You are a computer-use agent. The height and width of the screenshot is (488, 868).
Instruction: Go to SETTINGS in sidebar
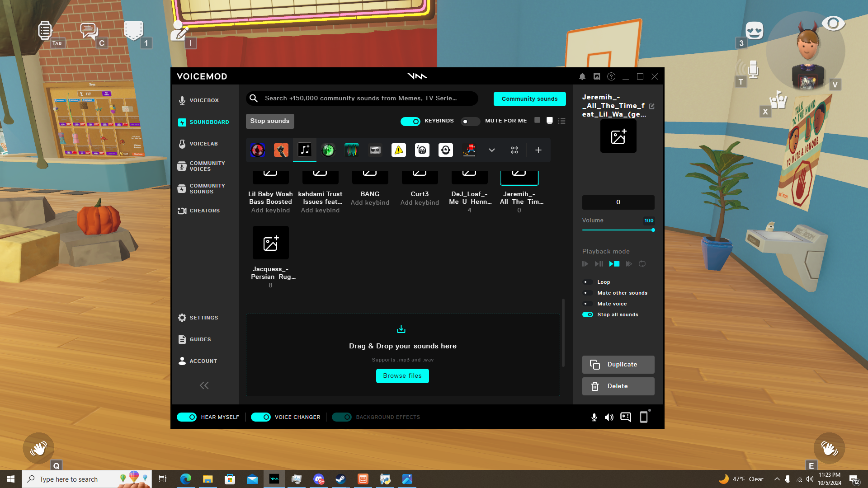(203, 318)
